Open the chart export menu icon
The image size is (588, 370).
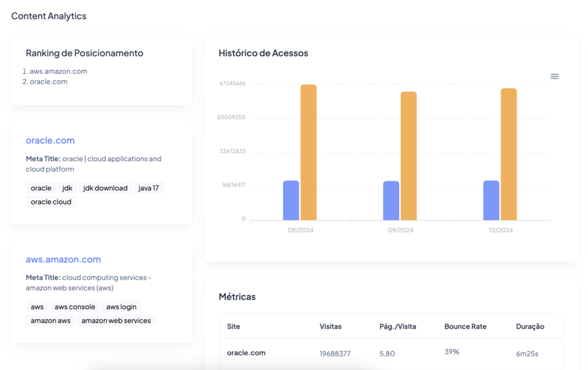point(554,76)
